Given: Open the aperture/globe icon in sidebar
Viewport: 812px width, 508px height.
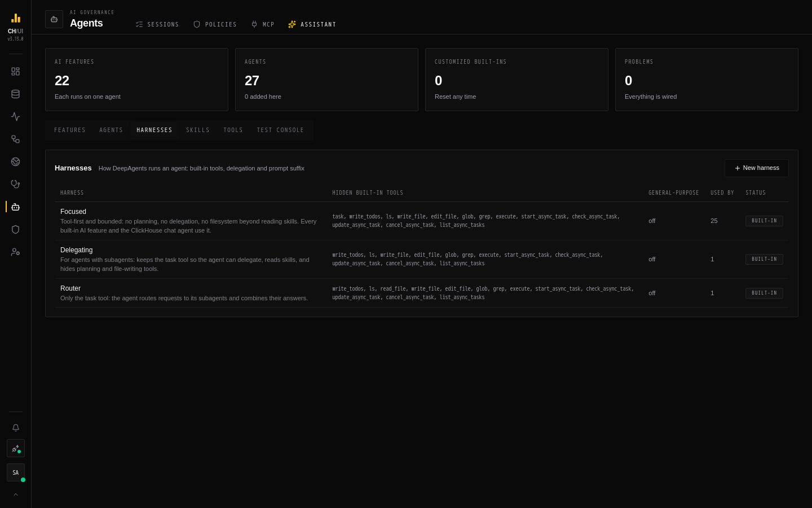Looking at the screenshot, I should pyautogui.click(x=15, y=161).
